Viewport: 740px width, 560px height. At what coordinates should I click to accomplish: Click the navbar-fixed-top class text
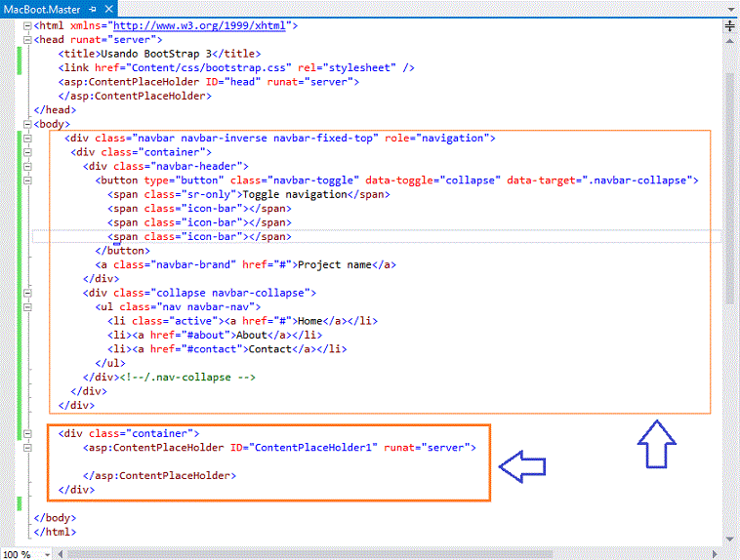coord(323,139)
